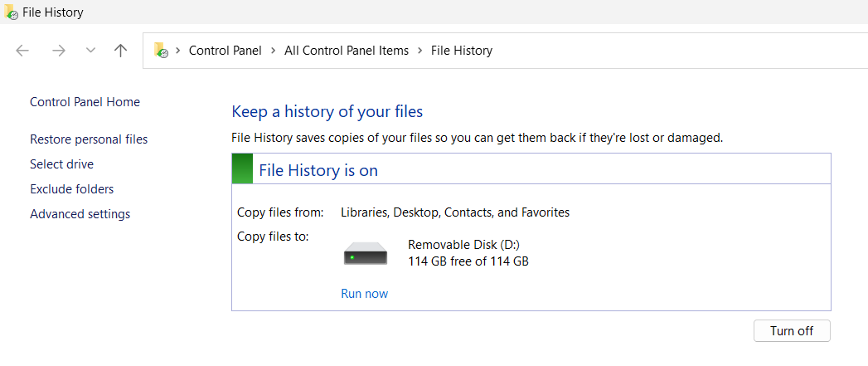Click the Forward navigation arrow

pos(58,51)
